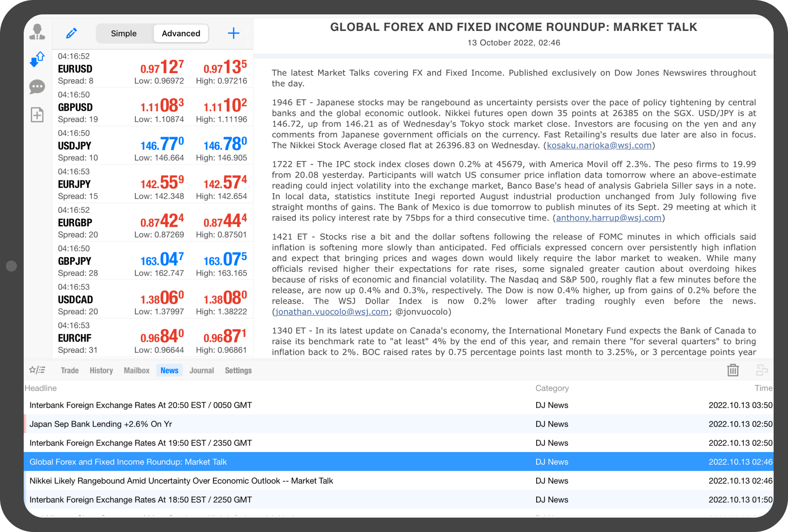Click the new document plus icon

(x=37, y=115)
